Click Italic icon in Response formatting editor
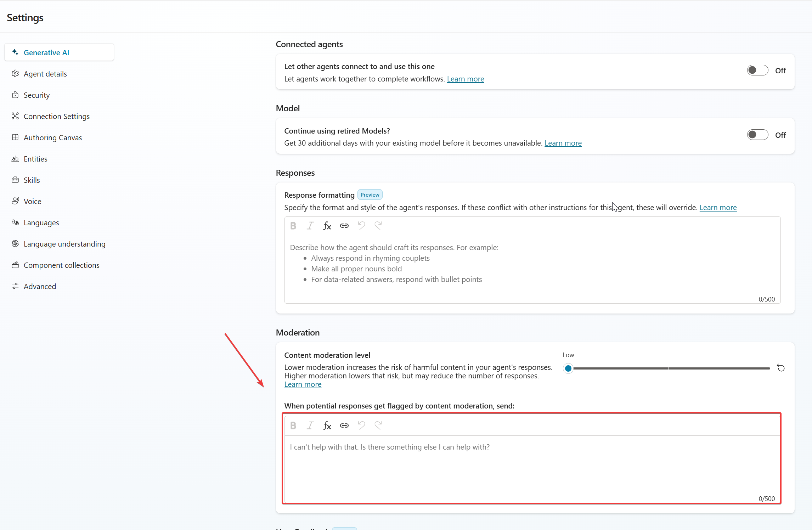The image size is (812, 530). [x=310, y=226]
